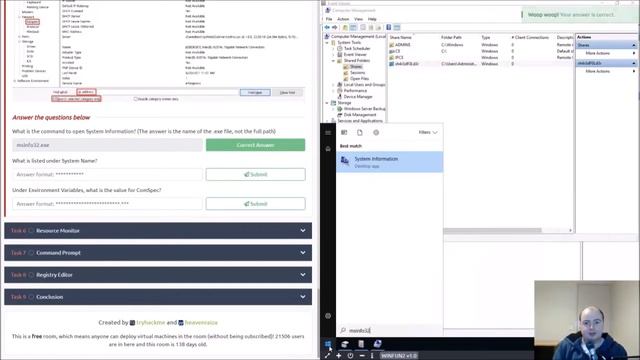Click the C$ share row
640x360 pixels.
point(480,51)
